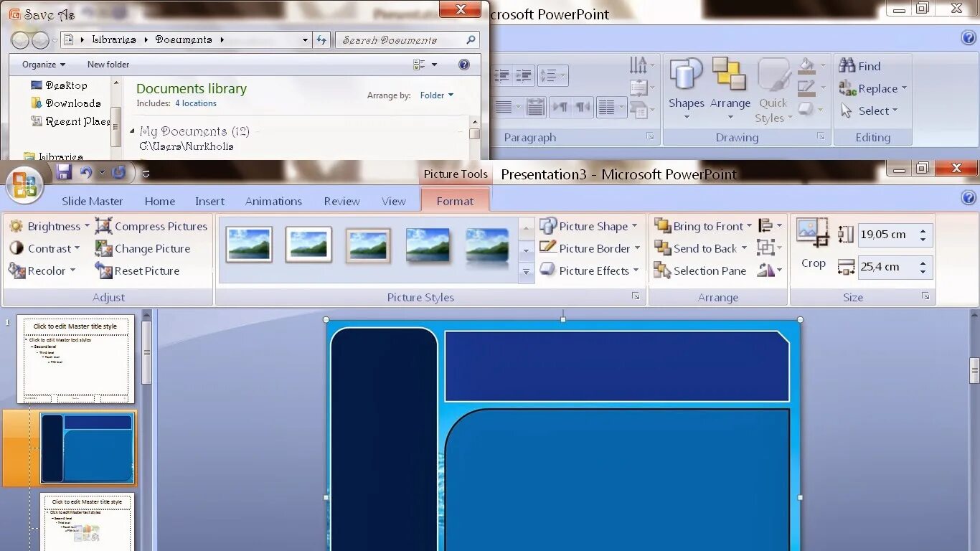The image size is (980, 551).
Task: Switch to the Slide Master tab
Action: (92, 202)
